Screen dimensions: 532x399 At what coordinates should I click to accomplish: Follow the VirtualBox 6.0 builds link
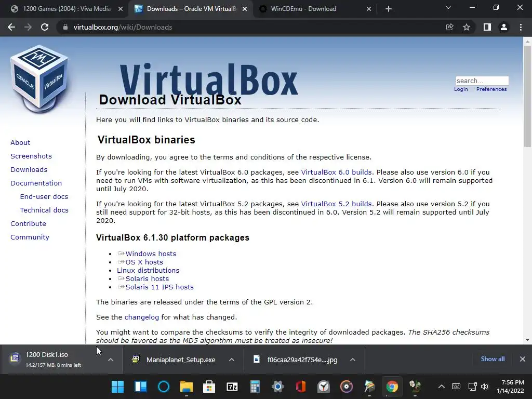tap(336, 172)
